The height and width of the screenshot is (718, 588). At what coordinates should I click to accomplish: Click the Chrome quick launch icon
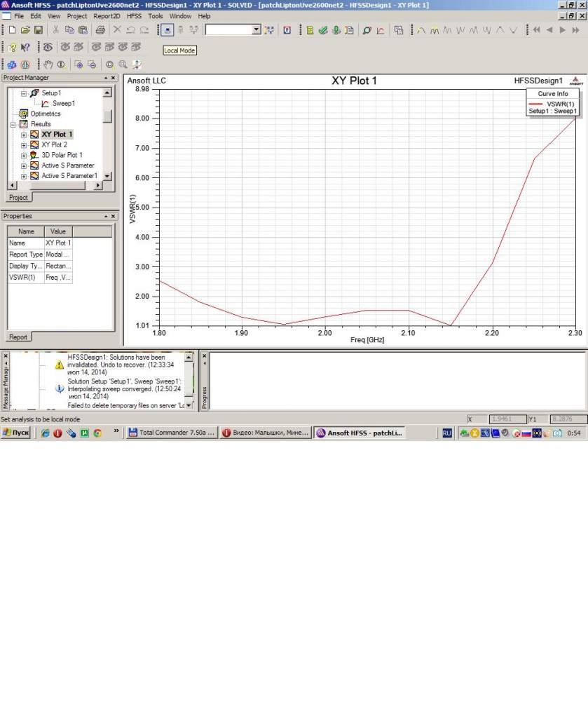click(x=97, y=433)
